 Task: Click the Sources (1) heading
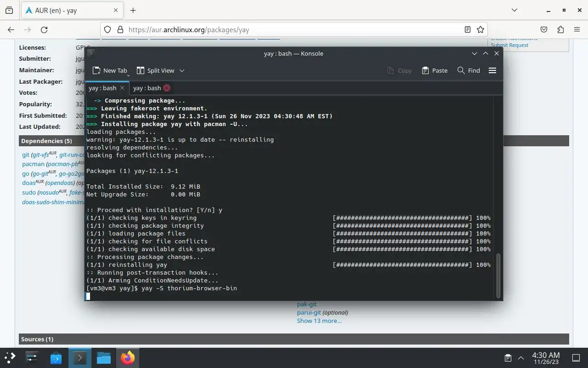pyautogui.click(x=37, y=339)
